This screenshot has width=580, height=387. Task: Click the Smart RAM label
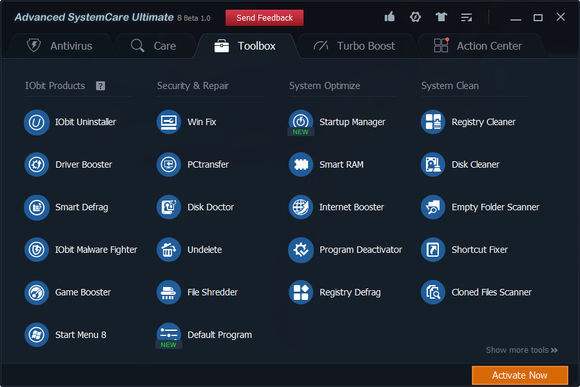(341, 165)
